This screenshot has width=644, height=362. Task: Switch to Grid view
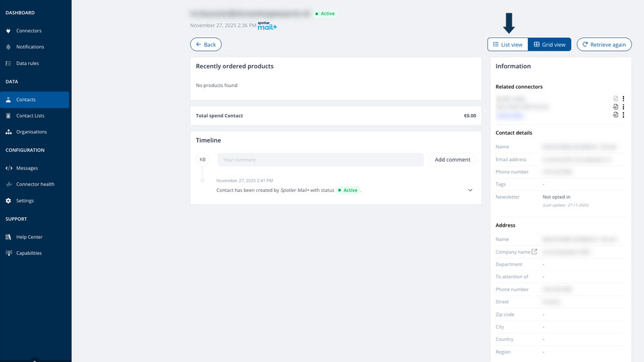coord(549,44)
